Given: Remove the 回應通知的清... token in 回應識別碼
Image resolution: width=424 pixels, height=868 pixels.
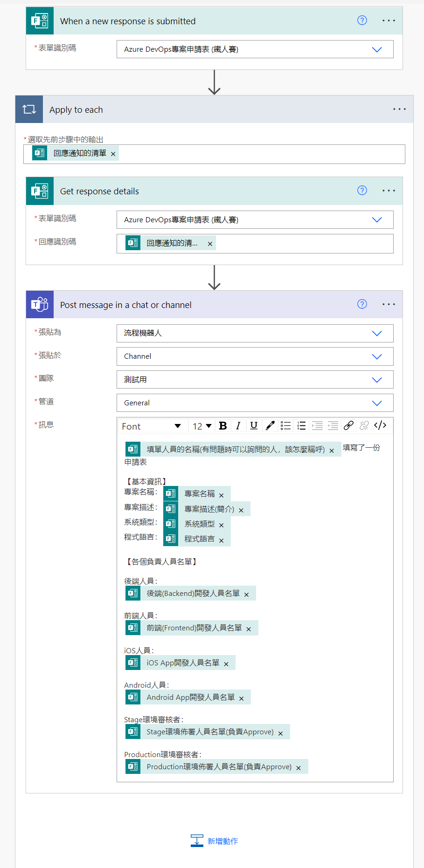Looking at the screenshot, I should (210, 244).
